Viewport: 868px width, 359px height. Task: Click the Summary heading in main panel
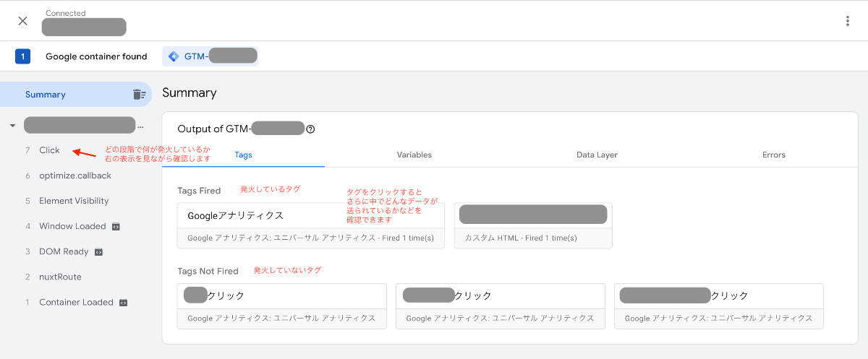(190, 92)
